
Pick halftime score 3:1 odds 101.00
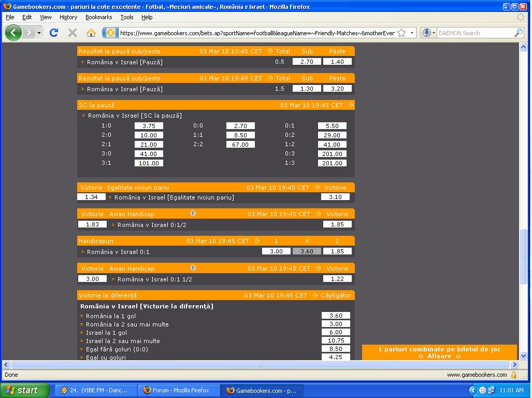tap(149, 163)
